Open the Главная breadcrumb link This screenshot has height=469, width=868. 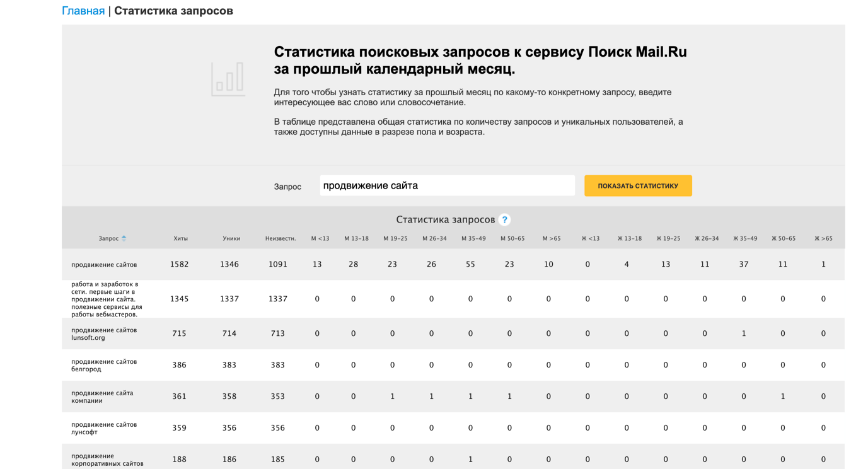pyautogui.click(x=83, y=11)
